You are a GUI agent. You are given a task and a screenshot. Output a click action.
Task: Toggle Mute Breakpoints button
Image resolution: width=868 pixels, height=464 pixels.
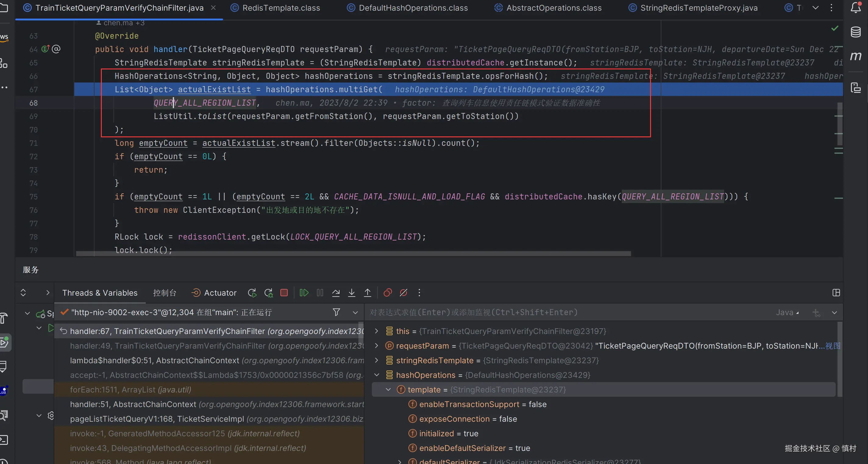pos(403,293)
